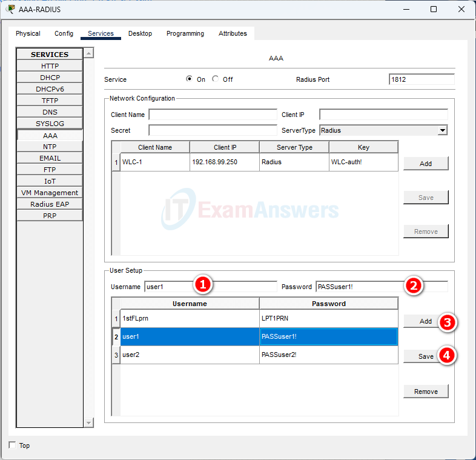Turn the AAA service Off
The width and height of the screenshot is (476, 460).
point(215,79)
